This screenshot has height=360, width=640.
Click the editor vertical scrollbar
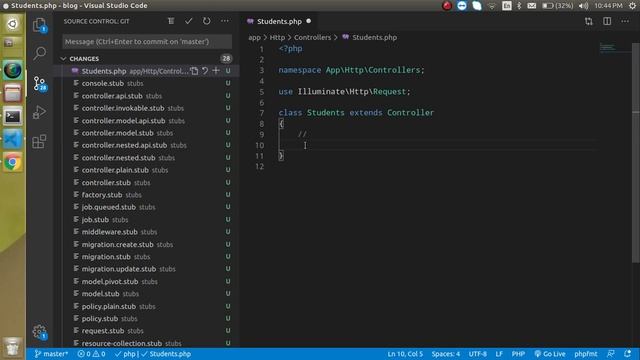point(636,153)
